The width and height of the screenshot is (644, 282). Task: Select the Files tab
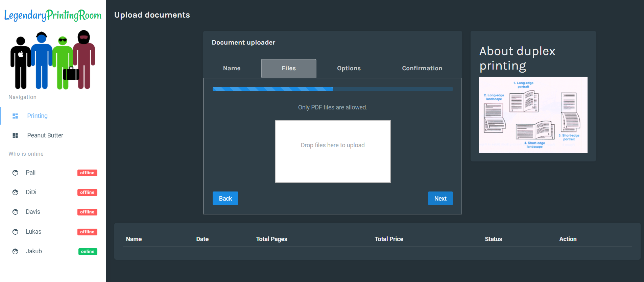click(x=289, y=68)
